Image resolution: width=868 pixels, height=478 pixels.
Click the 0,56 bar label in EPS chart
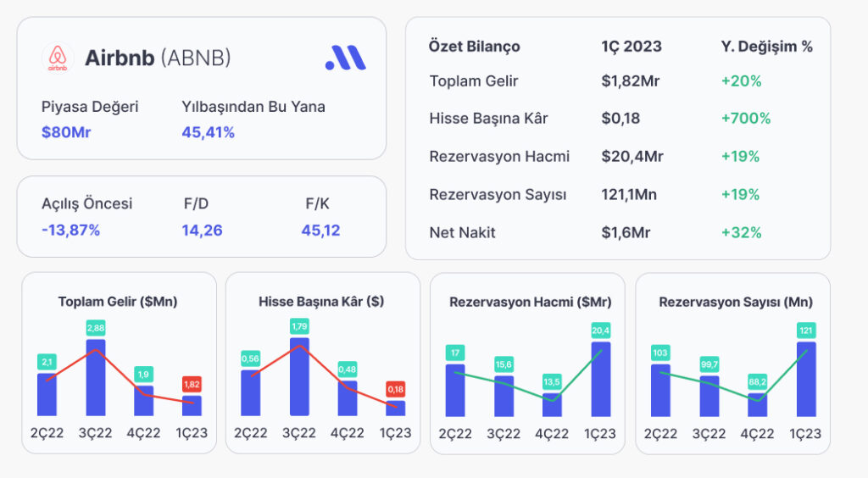coord(250,358)
